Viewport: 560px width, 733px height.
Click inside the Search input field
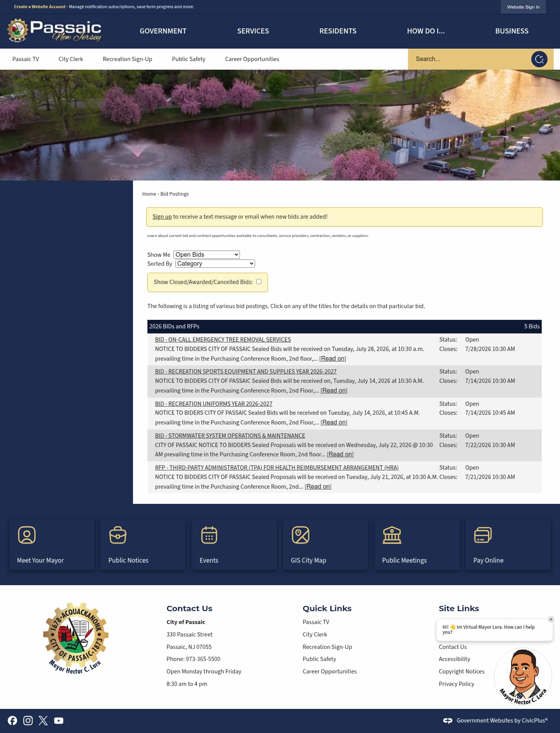pyautogui.click(x=470, y=59)
